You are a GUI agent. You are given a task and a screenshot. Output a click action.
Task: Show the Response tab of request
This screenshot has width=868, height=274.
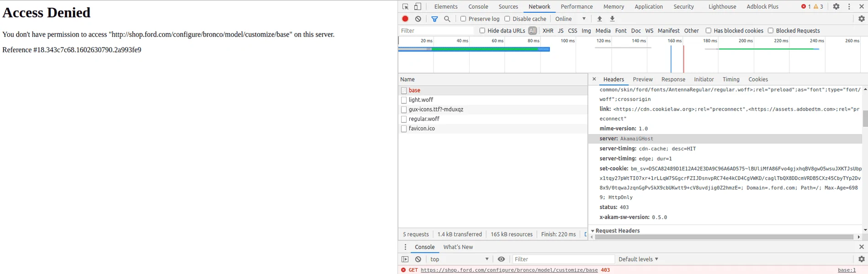(x=673, y=79)
